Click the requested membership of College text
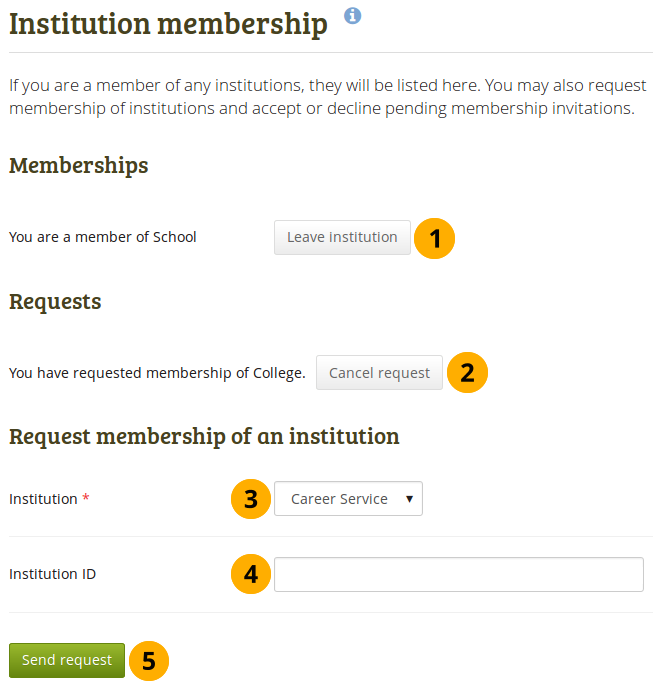 157,373
